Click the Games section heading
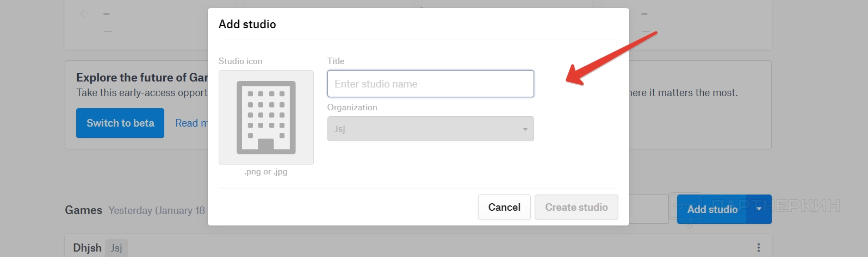Screen dimensions: 868x257 pyautogui.click(x=83, y=210)
